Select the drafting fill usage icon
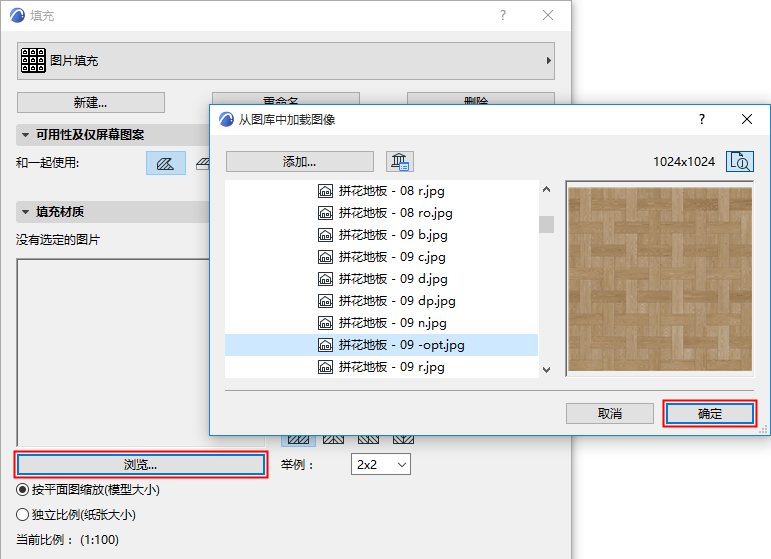This screenshot has height=559, width=771. [166, 163]
